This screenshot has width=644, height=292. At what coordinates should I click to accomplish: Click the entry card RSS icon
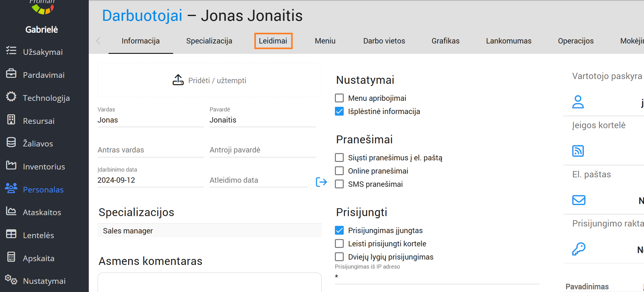point(578,151)
